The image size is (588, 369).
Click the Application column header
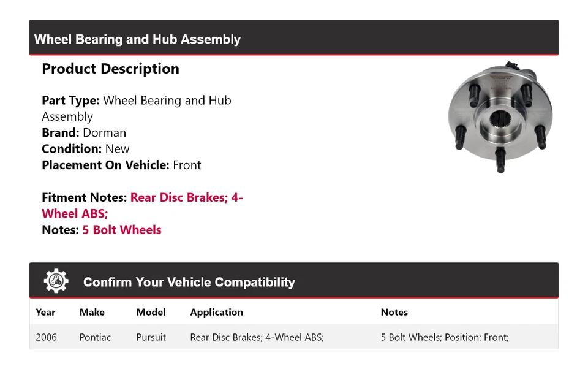[216, 313]
